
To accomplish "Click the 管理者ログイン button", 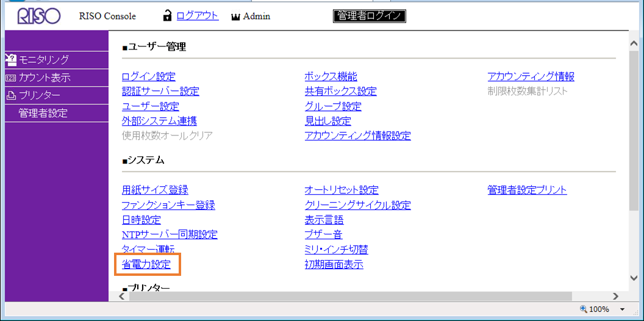I will pyautogui.click(x=369, y=16).
